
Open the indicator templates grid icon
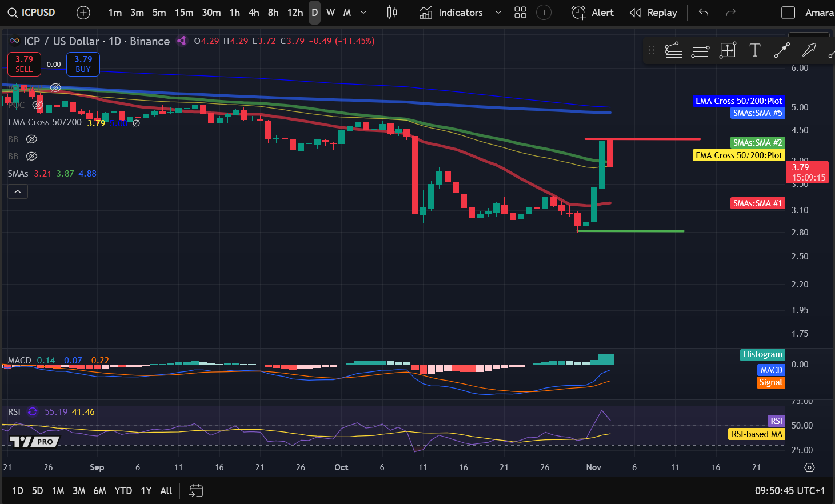click(x=520, y=13)
